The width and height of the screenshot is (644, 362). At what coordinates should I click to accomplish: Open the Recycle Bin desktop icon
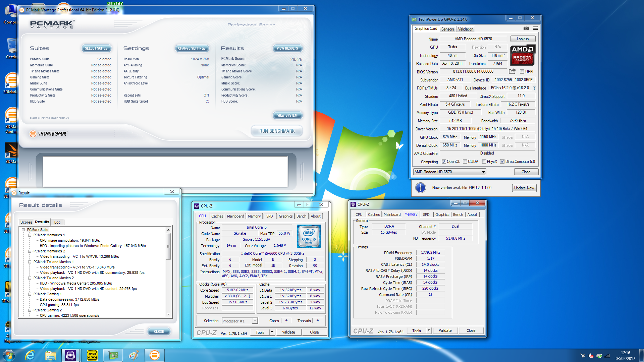(x=11, y=48)
